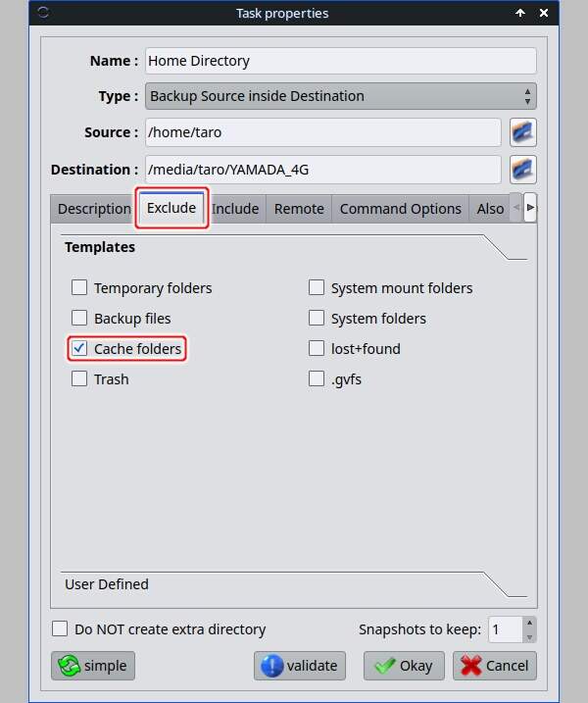Click the keep-above arrow in title bar
Image resolution: width=588 pixels, height=703 pixels.
(519, 13)
